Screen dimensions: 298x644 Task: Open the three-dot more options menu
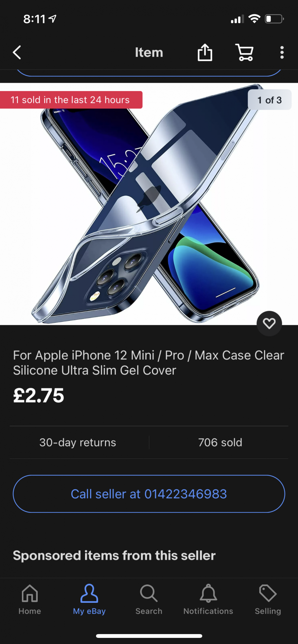(282, 52)
